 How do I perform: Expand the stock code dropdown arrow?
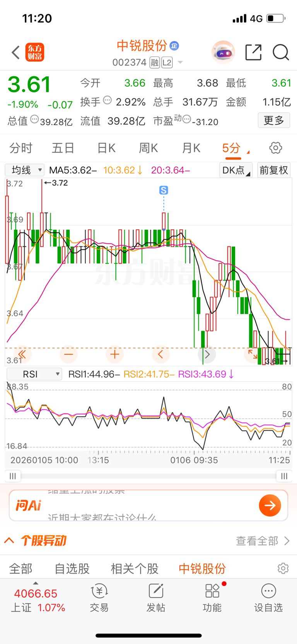180,62
